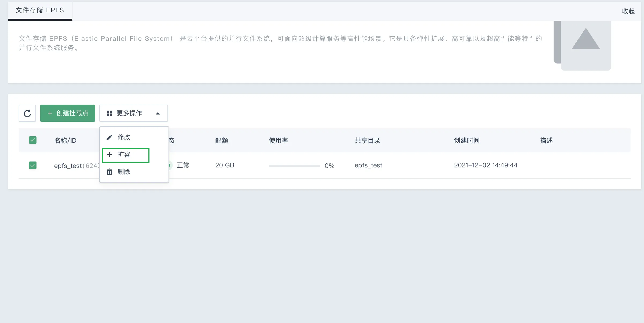Screen dimensions: 644x323
Task: Click the 创建时间 column header
Action: tap(467, 141)
